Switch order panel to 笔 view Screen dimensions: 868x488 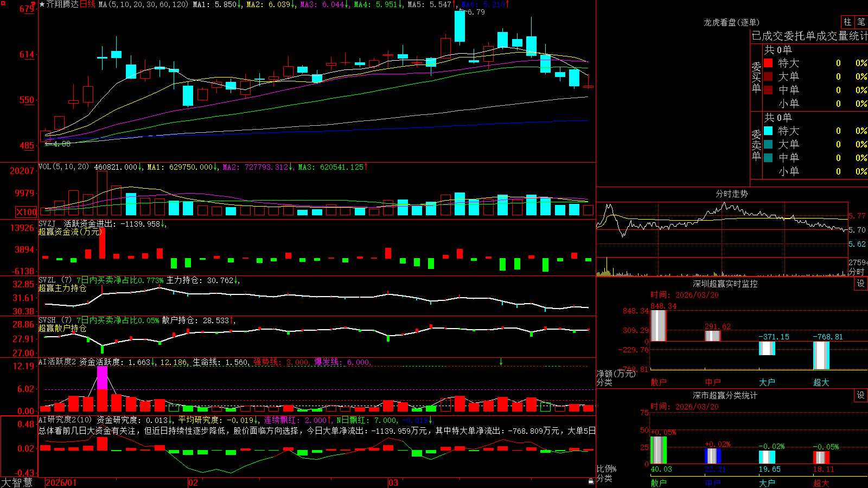pos(861,22)
